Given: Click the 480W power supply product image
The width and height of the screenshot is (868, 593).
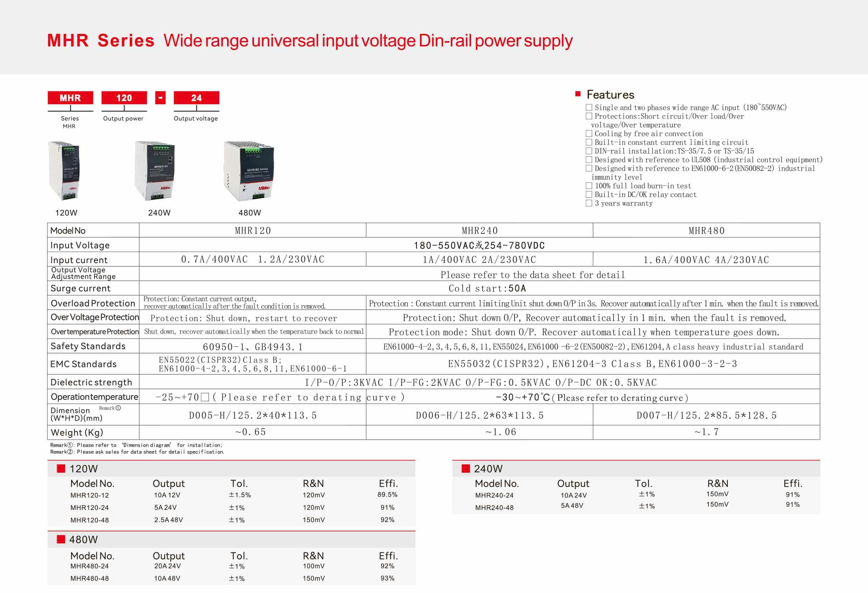Looking at the screenshot, I should [x=249, y=171].
